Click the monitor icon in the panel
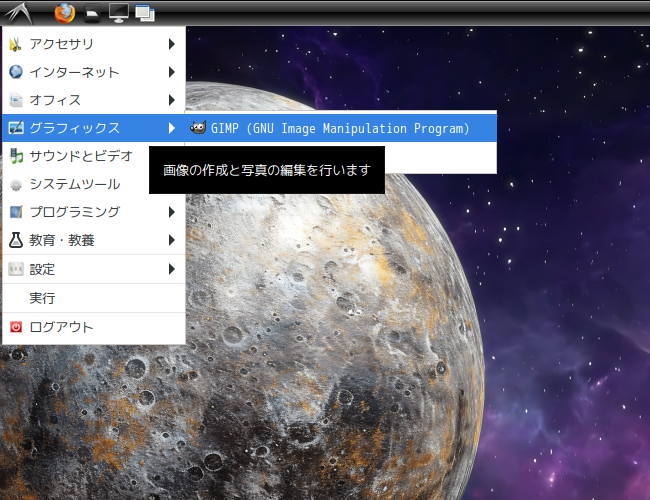The height and width of the screenshot is (500, 650). point(119,13)
